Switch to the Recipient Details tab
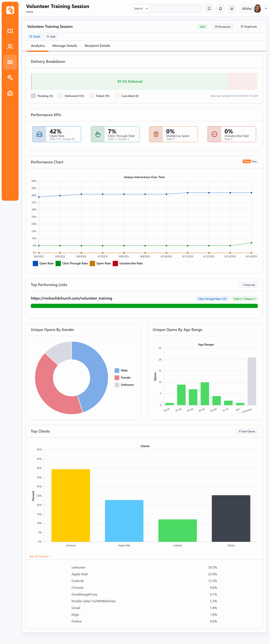 pos(97,46)
